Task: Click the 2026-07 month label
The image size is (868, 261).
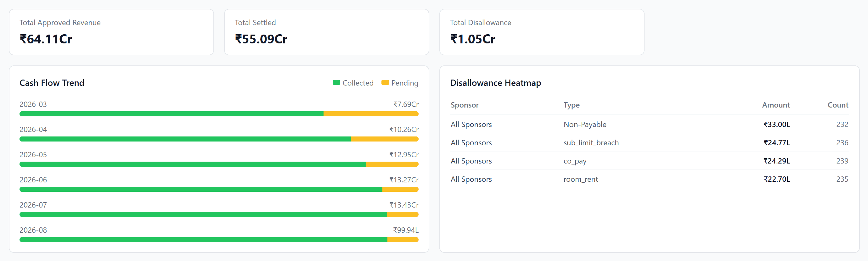Action: pyautogui.click(x=33, y=205)
